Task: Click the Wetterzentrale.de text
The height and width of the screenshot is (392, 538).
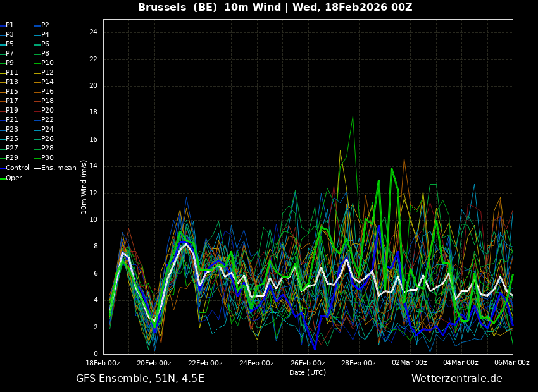Action: [x=456, y=379]
